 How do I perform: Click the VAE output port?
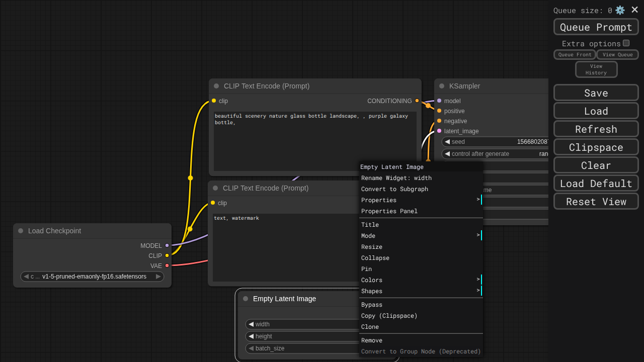click(167, 265)
